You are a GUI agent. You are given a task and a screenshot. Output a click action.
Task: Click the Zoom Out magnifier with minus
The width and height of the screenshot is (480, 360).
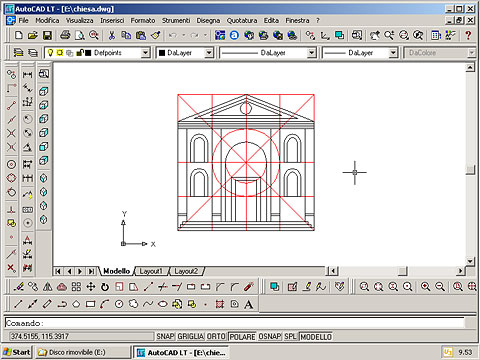click(440, 287)
